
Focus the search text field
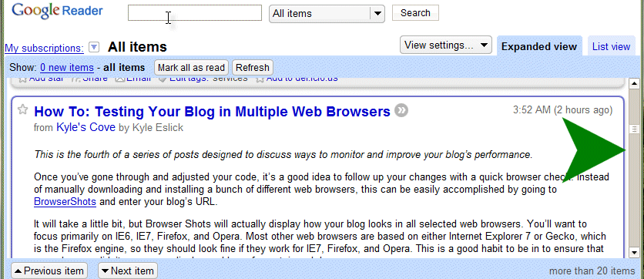click(x=195, y=13)
